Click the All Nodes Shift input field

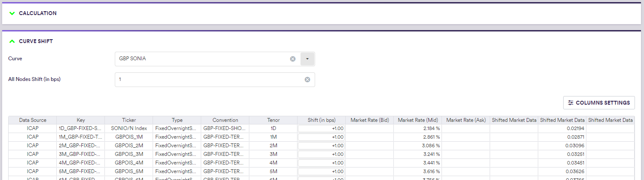coord(209,80)
